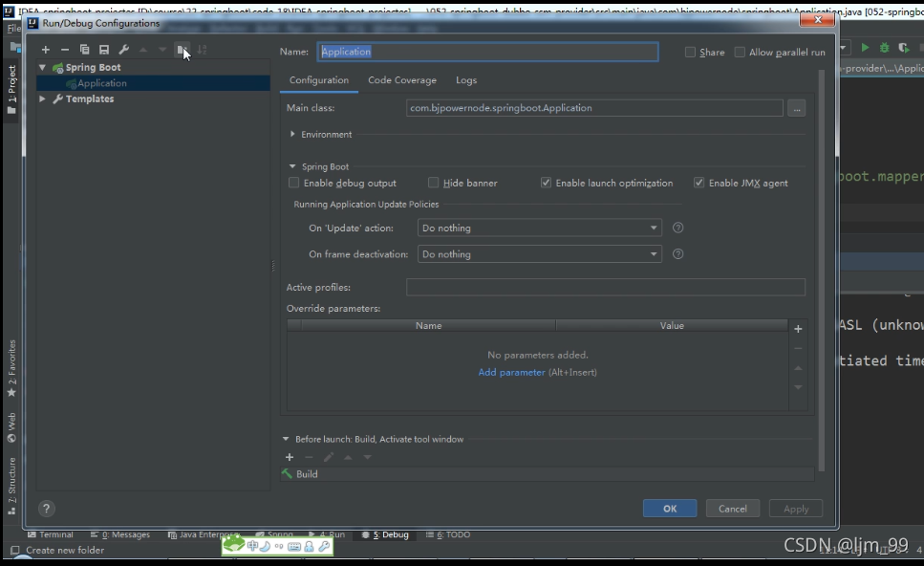Start debugging with the bug icon
The image size is (924, 566).
click(884, 48)
